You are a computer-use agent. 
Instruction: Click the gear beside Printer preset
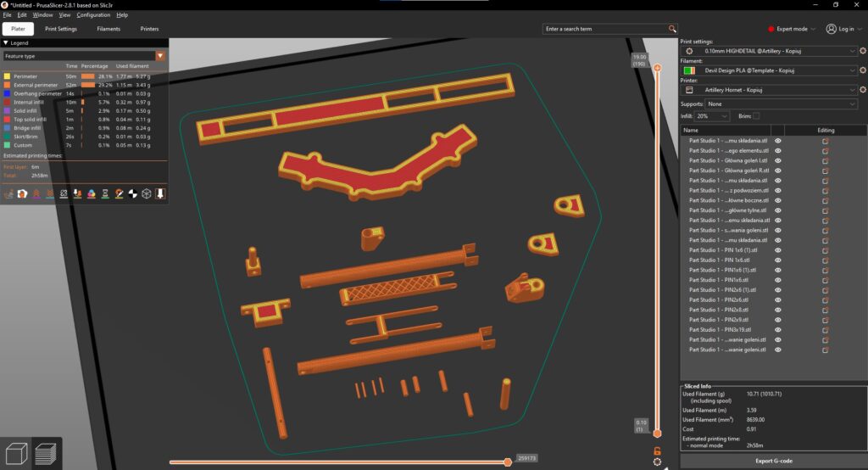click(x=862, y=89)
